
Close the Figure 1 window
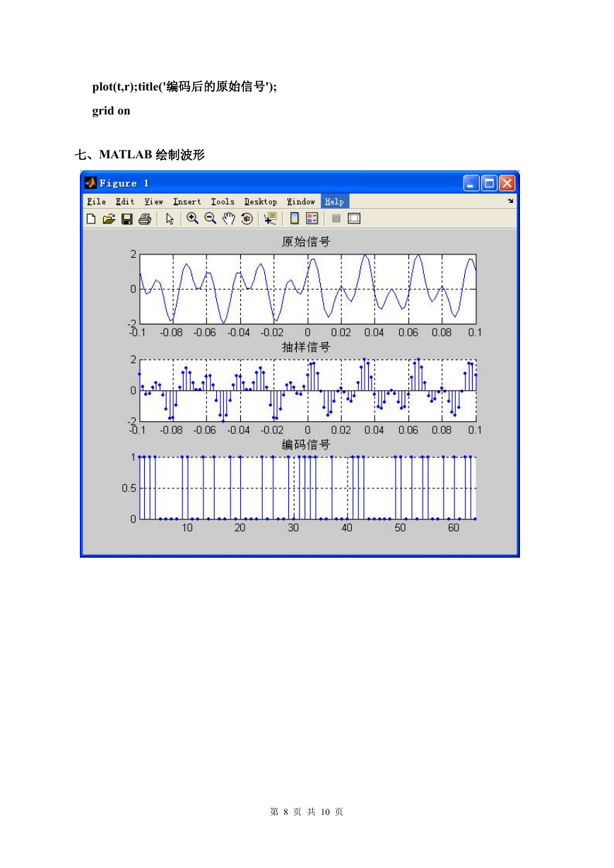(507, 183)
